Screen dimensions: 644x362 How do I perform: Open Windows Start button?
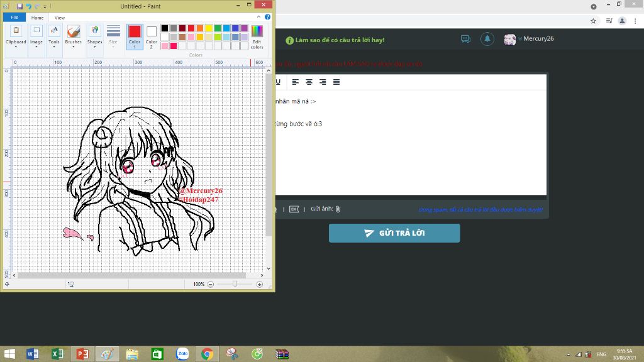(9, 354)
